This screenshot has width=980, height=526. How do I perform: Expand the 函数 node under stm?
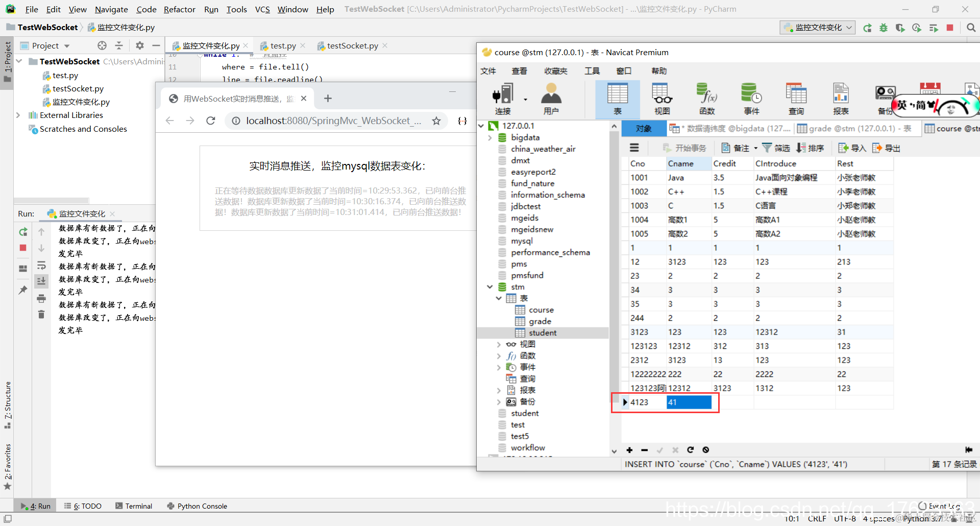(x=499, y=356)
